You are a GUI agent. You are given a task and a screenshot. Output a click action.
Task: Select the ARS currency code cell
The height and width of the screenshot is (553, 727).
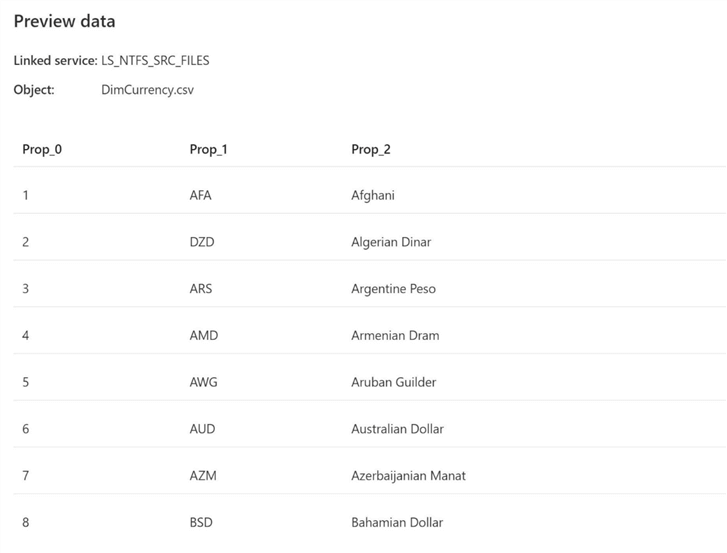pos(200,289)
